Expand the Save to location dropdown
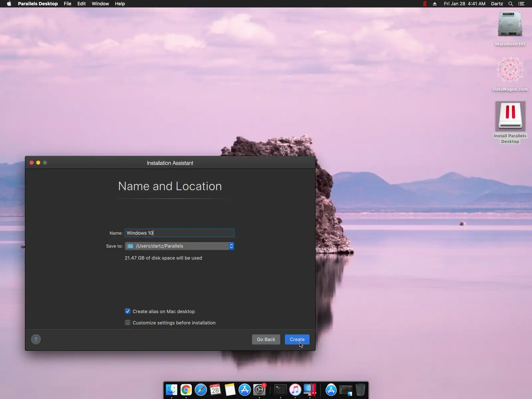 point(180,246)
